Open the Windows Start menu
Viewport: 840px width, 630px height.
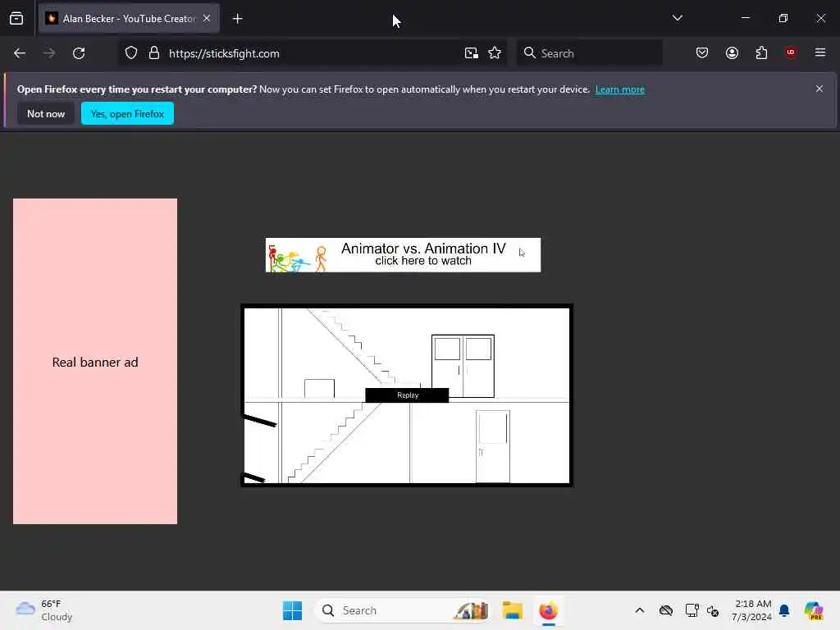(x=293, y=610)
